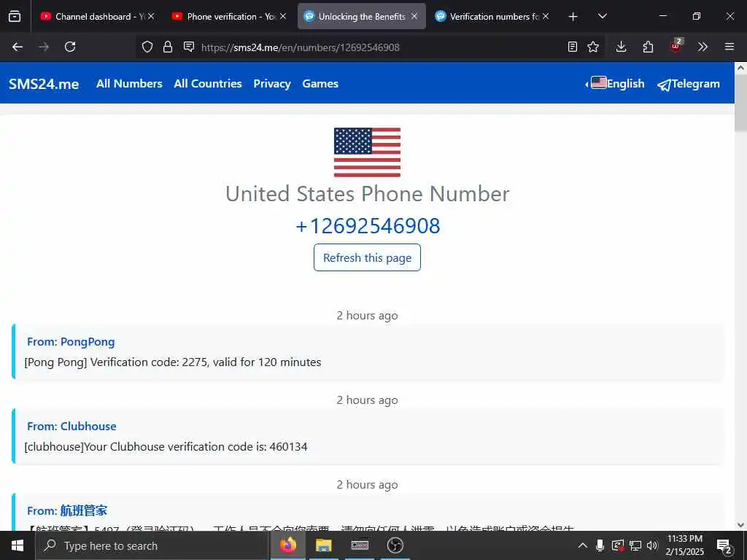Image resolution: width=747 pixels, height=560 pixels.
Task: Open the From: Clubhouse sender link
Action: 71,426
